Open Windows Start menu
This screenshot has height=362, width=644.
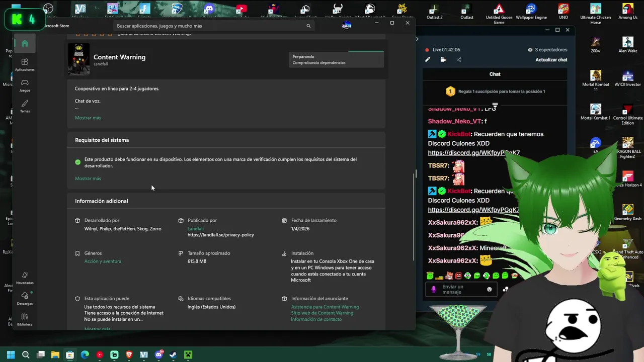[x=11, y=354]
